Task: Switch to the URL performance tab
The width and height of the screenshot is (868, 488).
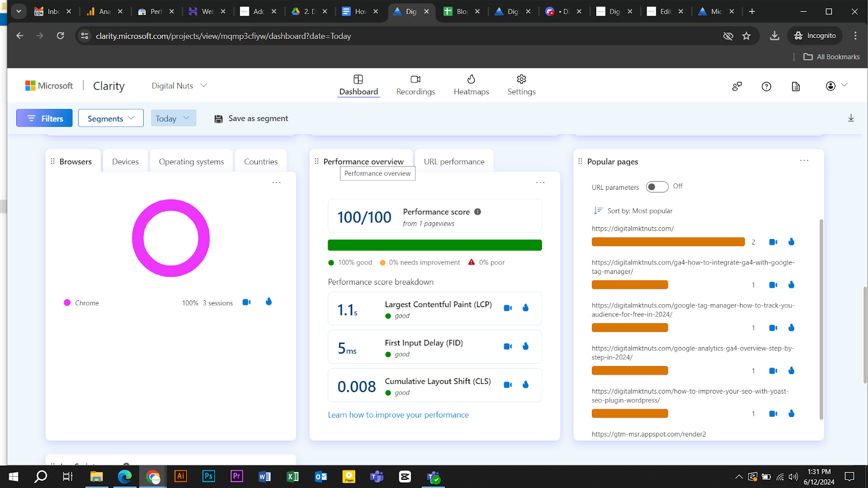Action: (454, 162)
